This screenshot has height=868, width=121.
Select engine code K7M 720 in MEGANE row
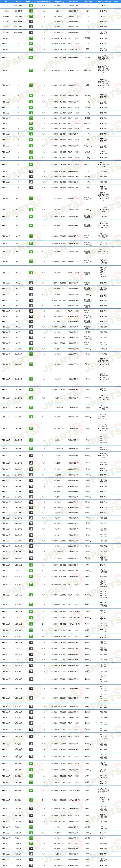click(104, 577)
